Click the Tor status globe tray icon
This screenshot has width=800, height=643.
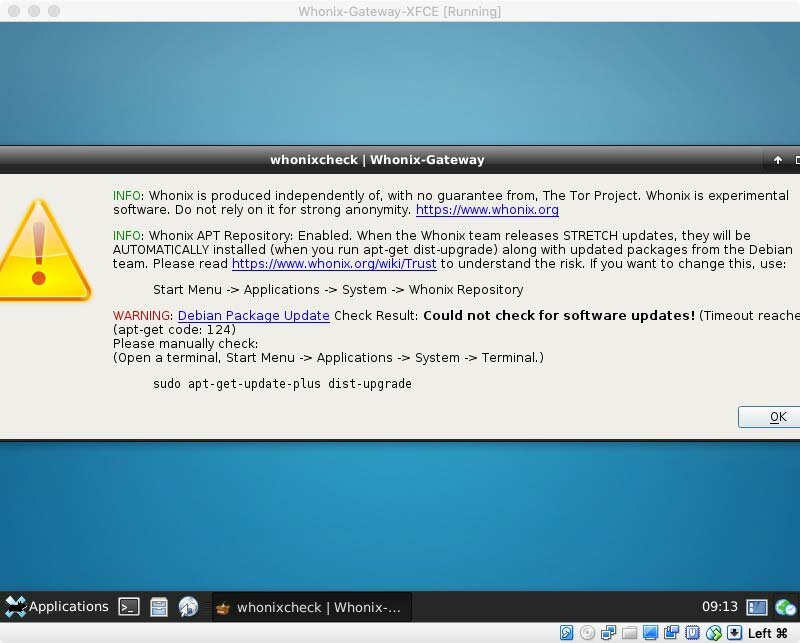click(x=785, y=607)
